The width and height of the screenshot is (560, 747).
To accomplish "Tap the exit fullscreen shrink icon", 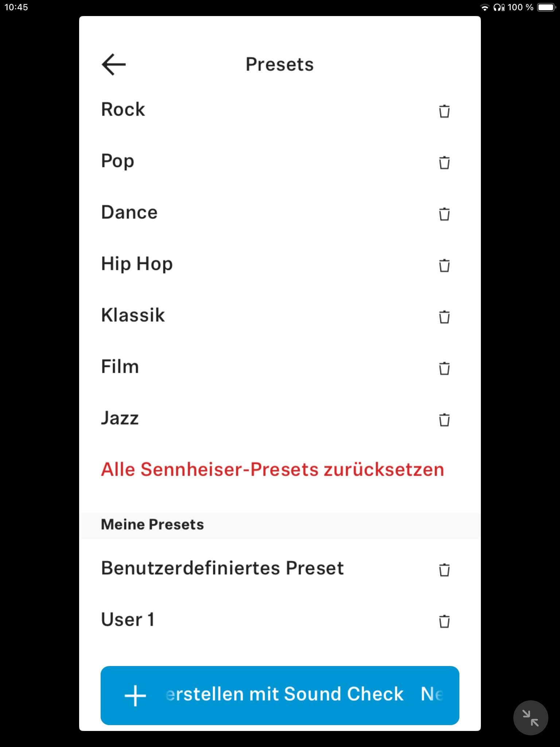I will [x=530, y=717].
